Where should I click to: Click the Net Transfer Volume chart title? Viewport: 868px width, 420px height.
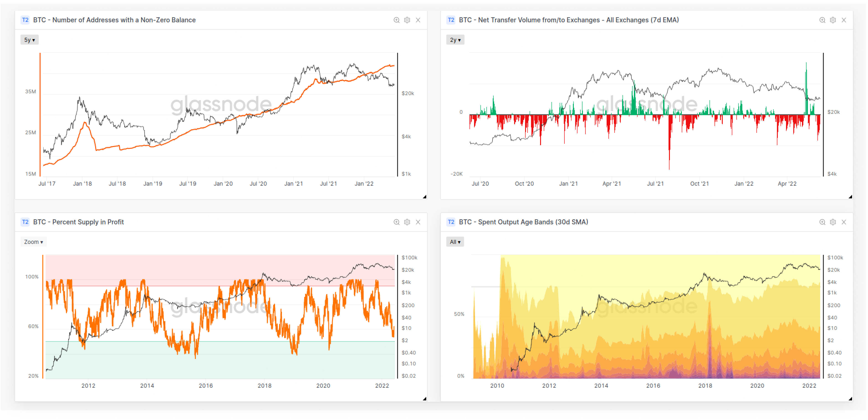[x=568, y=20]
